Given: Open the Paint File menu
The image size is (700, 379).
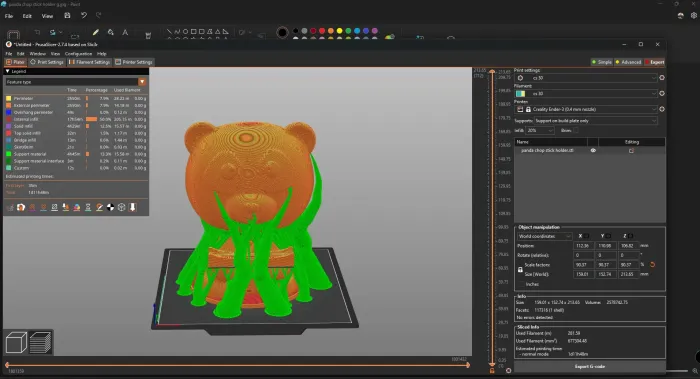Looking at the screenshot, I should [9, 16].
